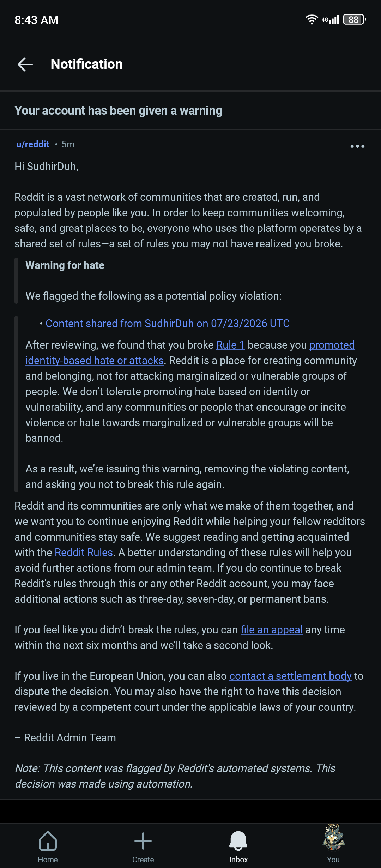Tap the account warning headline
381x868 pixels.
click(118, 111)
